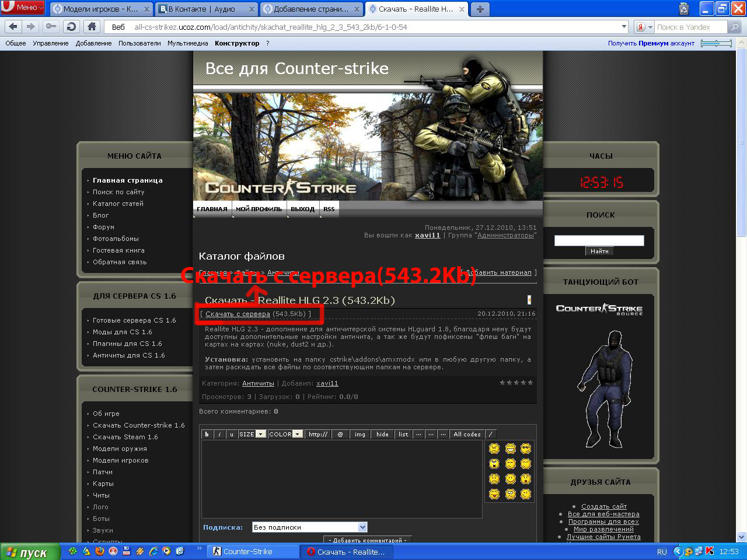Go to the browser home page icon

click(x=92, y=27)
